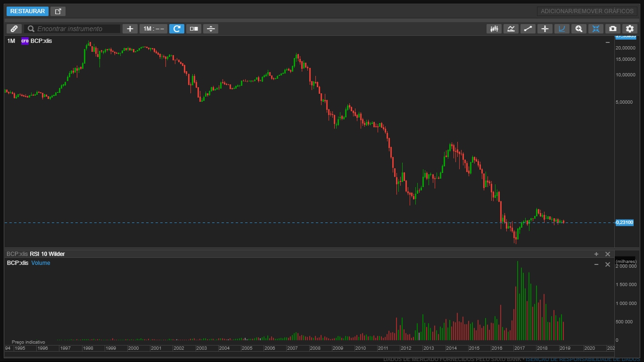Click the RESTAURAR button
The width and height of the screenshot is (644, 362).
27,11
